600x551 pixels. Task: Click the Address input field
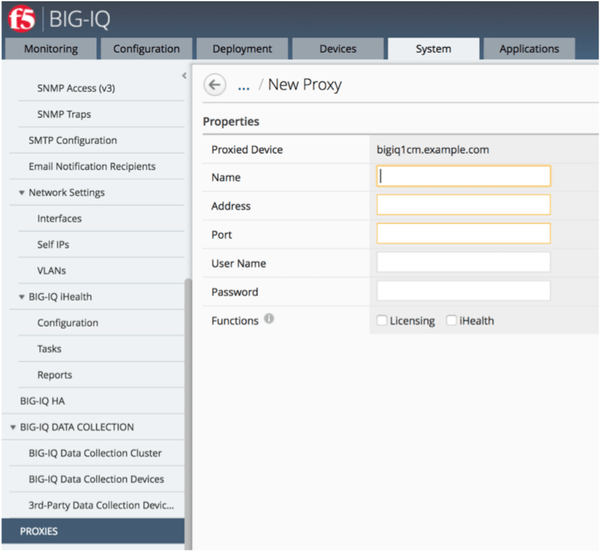(463, 205)
